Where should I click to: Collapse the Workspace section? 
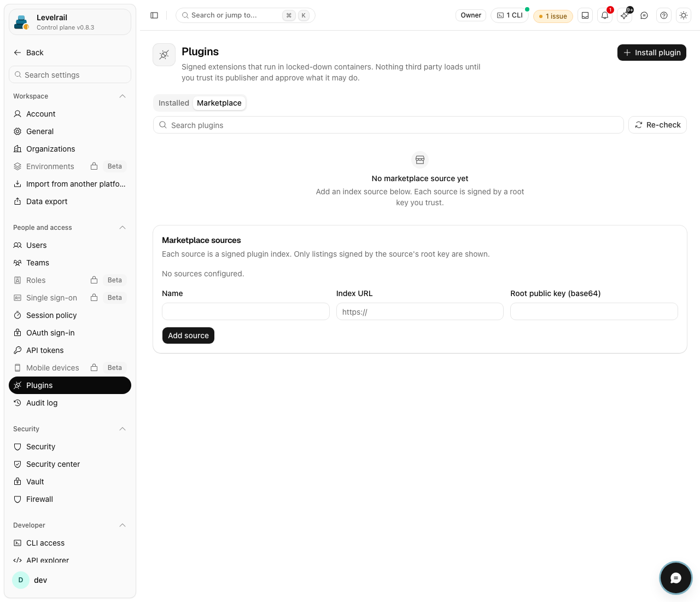pos(122,96)
